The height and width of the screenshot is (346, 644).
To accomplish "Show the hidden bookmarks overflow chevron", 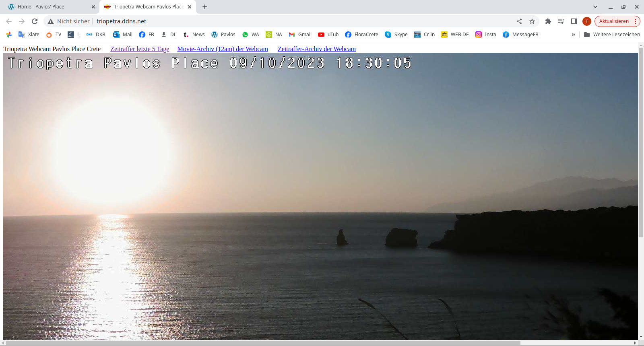I will point(573,35).
